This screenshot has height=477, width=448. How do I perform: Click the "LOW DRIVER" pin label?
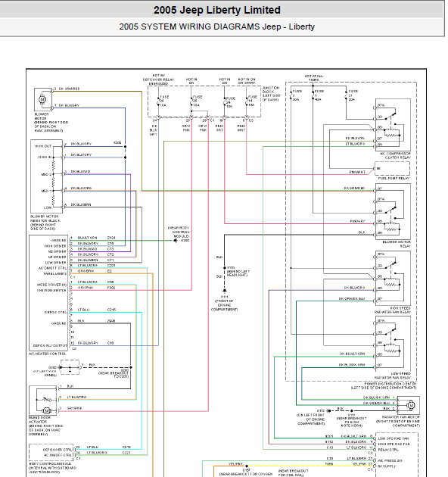(56, 262)
